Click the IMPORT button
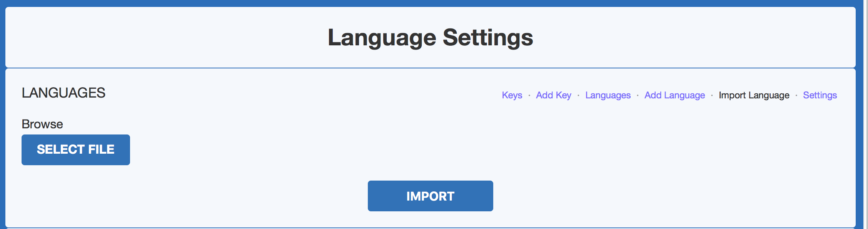This screenshot has height=229, width=868. coord(430,196)
